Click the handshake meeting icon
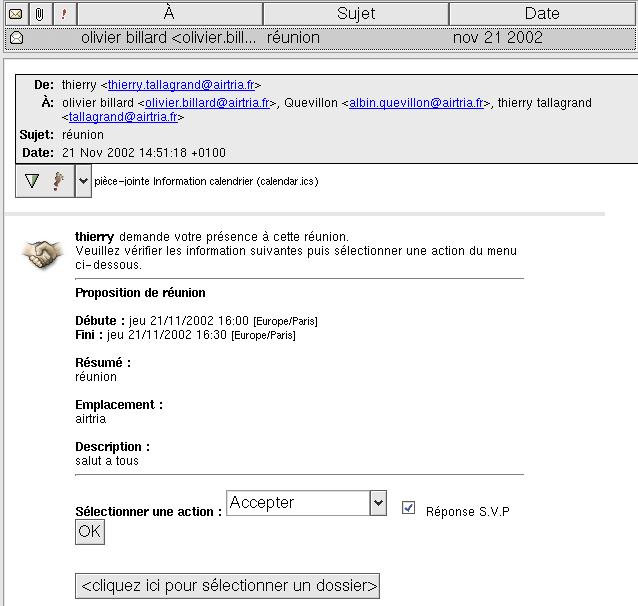638x606 pixels. [43, 254]
